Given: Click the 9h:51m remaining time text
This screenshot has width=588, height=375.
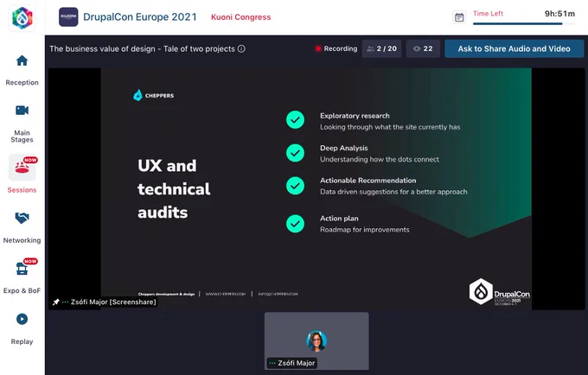Looking at the screenshot, I should coord(559,14).
